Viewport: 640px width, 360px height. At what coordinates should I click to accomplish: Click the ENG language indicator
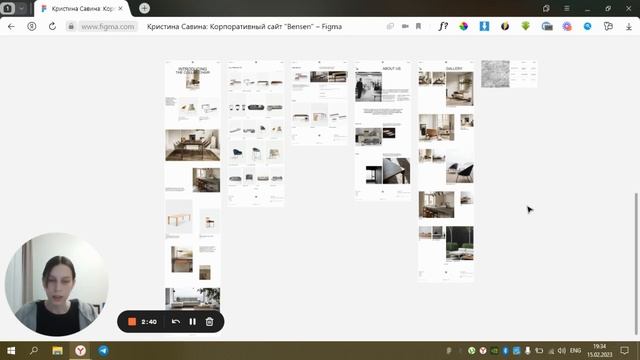tap(575, 351)
